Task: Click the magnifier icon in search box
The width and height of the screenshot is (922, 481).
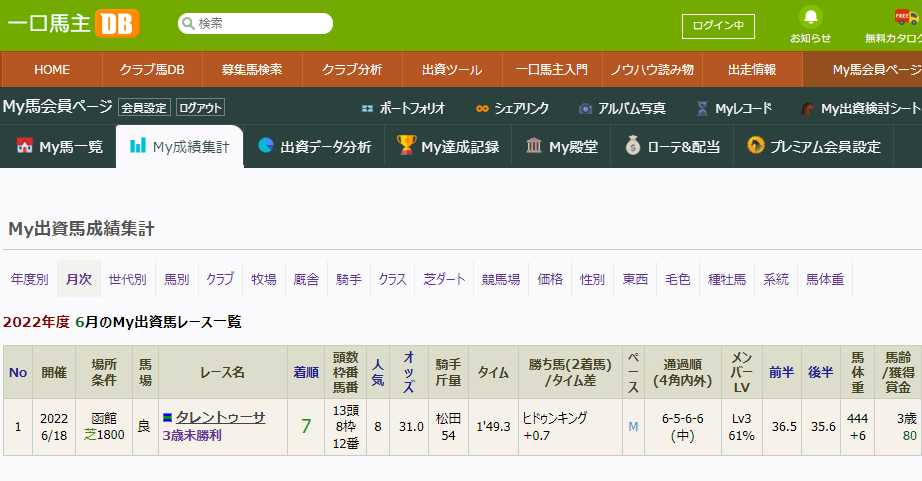Action: pyautogui.click(x=188, y=24)
